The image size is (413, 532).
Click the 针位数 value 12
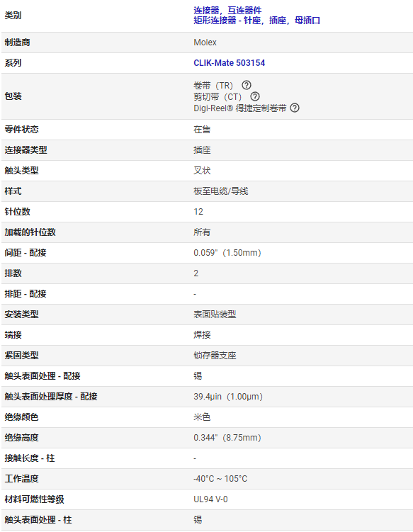198,212
